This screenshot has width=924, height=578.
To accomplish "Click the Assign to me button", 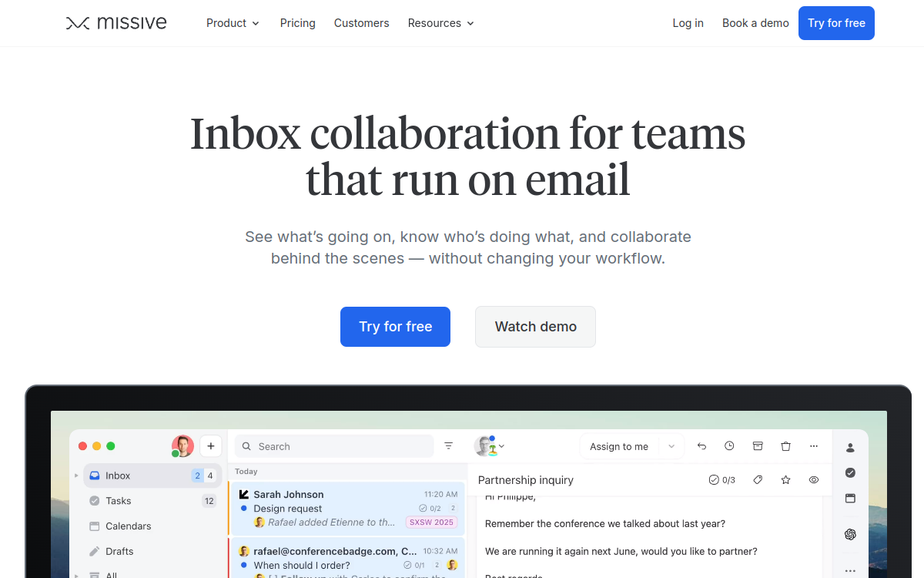I will click(x=619, y=446).
